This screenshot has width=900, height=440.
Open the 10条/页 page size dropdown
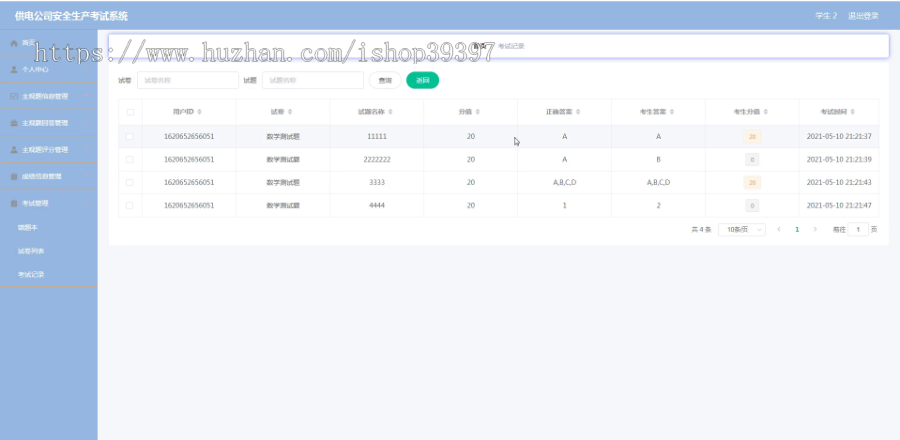(x=742, y=229)
